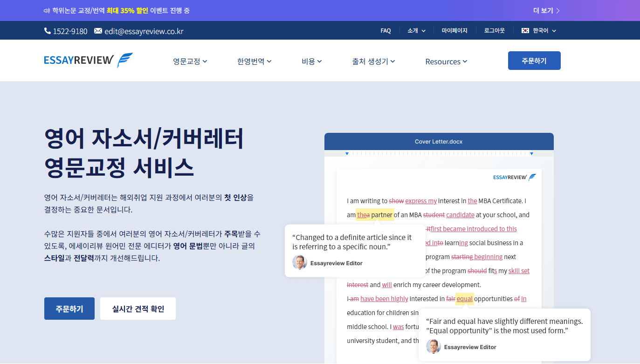640x364 pixels.
Task: Click the blue 주문하기 button in the header
Action: [534, 60]
